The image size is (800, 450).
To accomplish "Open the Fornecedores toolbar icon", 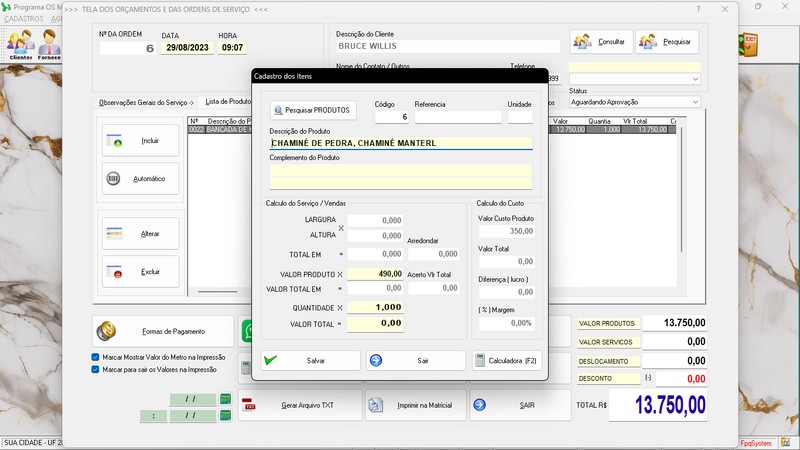I will point(50,45).
